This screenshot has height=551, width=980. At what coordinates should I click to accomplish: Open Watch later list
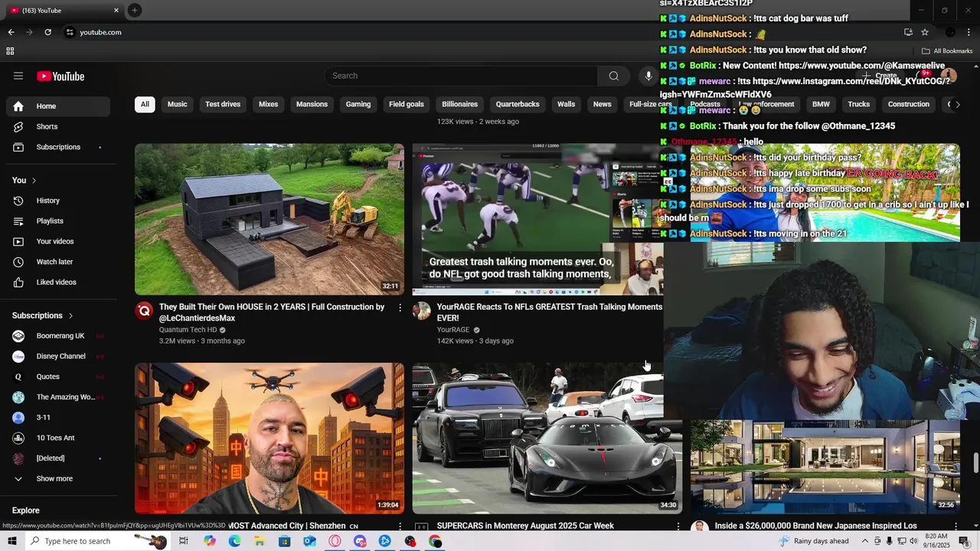point(58,262)
